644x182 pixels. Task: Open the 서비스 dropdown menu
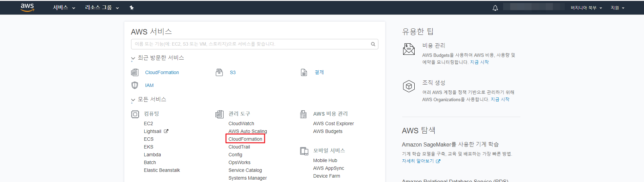click(x=64, y=7)
